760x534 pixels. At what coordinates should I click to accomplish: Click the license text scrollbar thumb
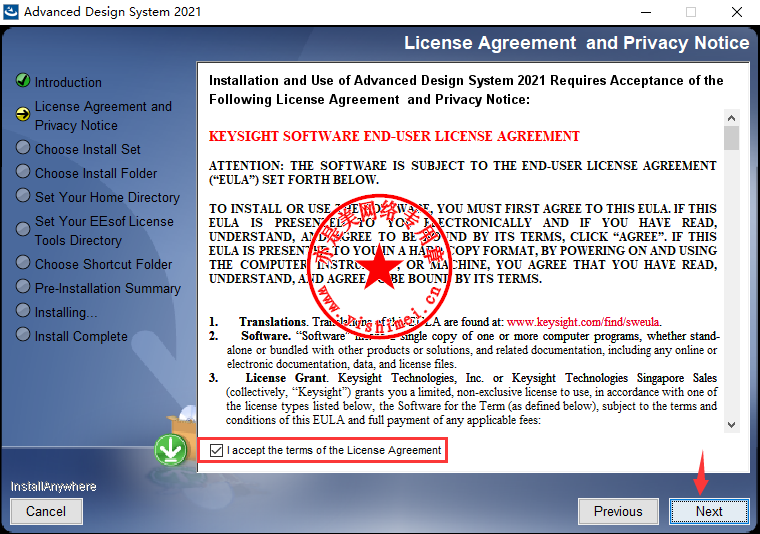click(731, 138)
